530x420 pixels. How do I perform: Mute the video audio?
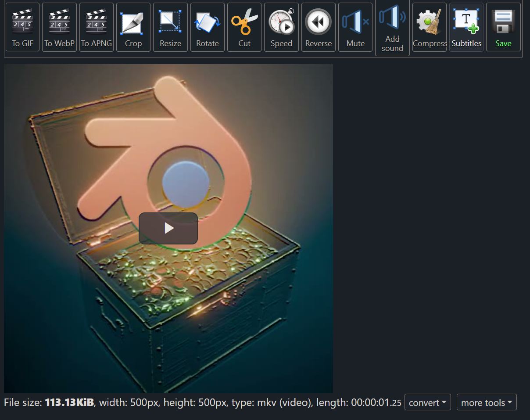(355, 27)
